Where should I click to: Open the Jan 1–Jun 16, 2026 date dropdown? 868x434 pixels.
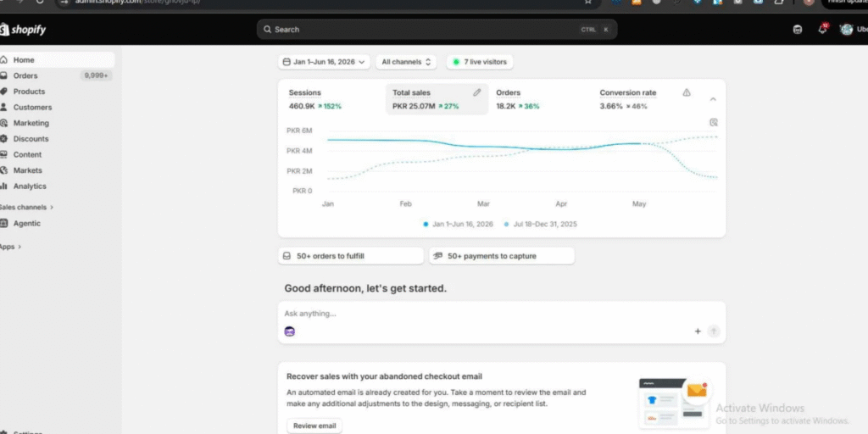coord(325,62)
